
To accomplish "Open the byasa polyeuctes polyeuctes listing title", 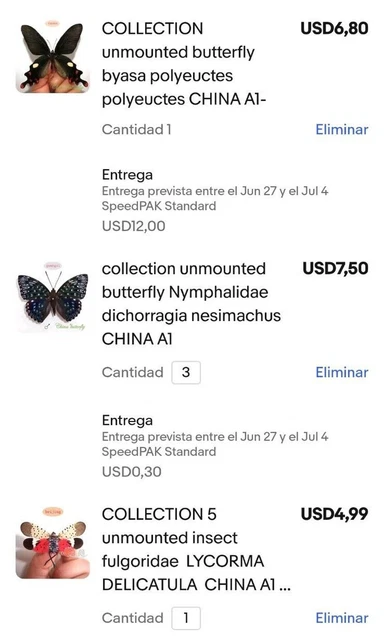I will [184, 64].
